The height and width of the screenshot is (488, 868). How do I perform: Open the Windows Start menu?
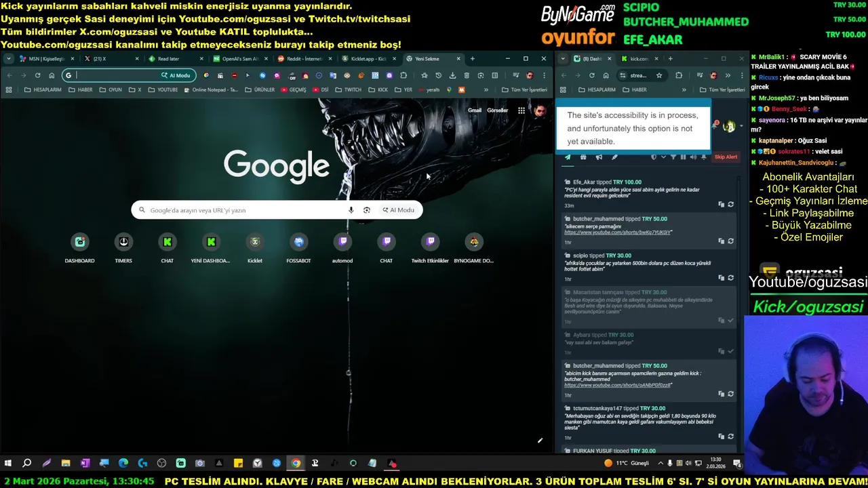8,464
